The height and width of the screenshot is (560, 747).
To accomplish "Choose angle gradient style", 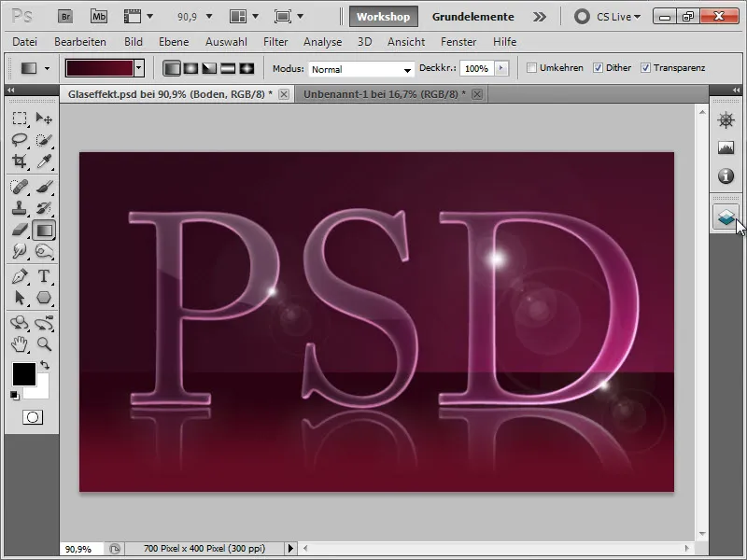I will point(209,68).
